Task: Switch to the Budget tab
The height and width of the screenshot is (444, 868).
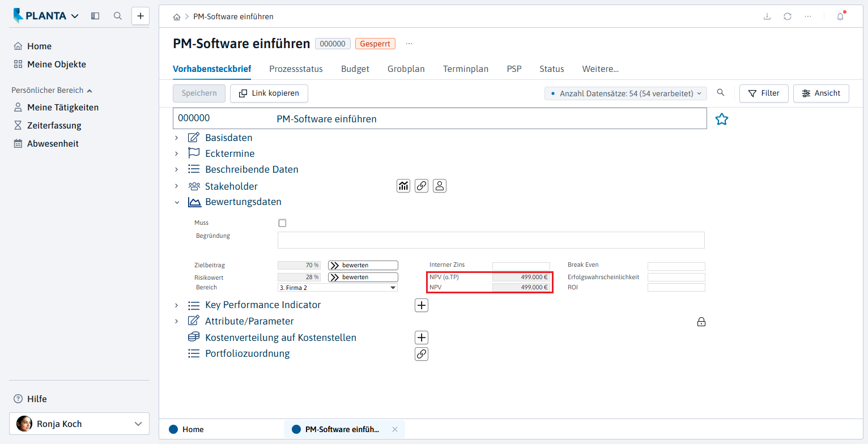Action: point(355,69)
